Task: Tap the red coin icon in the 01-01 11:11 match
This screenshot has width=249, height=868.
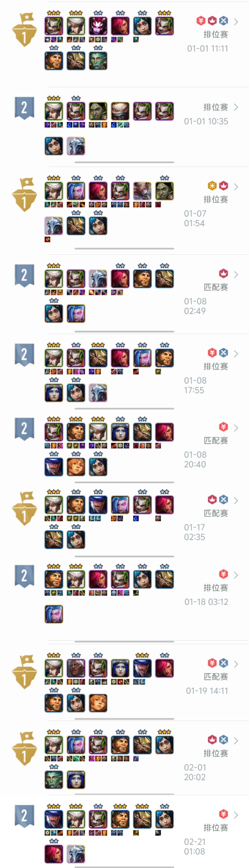Action: click(201, 21)
